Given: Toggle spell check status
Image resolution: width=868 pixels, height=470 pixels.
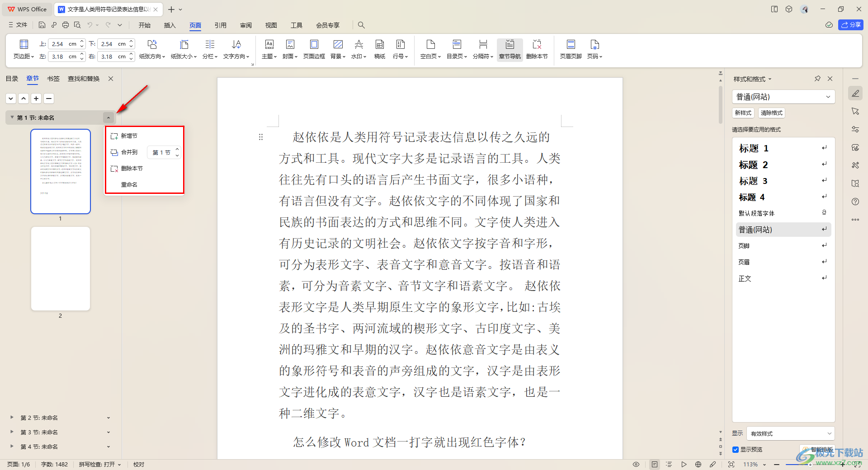Looking at the screenshot, I should pos(100,465).
